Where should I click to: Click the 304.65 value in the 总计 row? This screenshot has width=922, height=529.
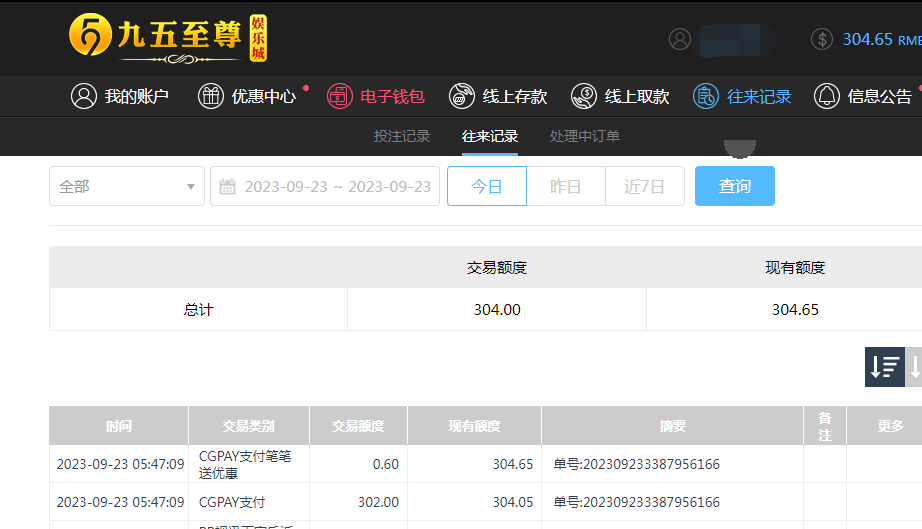(x=795, y=310)
